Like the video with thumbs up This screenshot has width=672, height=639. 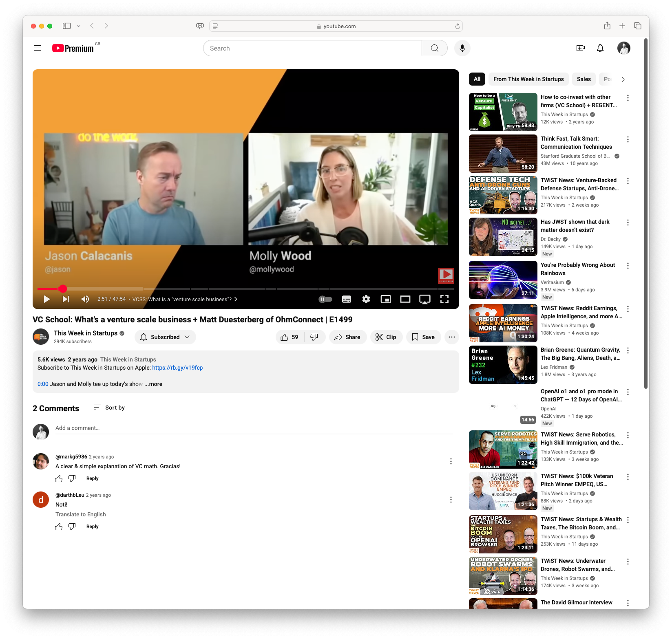click(290, 337)
